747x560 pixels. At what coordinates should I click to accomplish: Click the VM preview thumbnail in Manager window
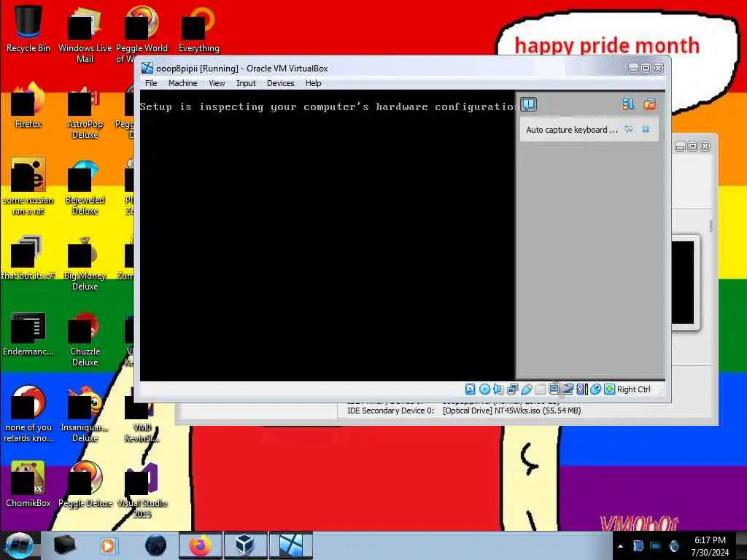click(x=683, y=282)
